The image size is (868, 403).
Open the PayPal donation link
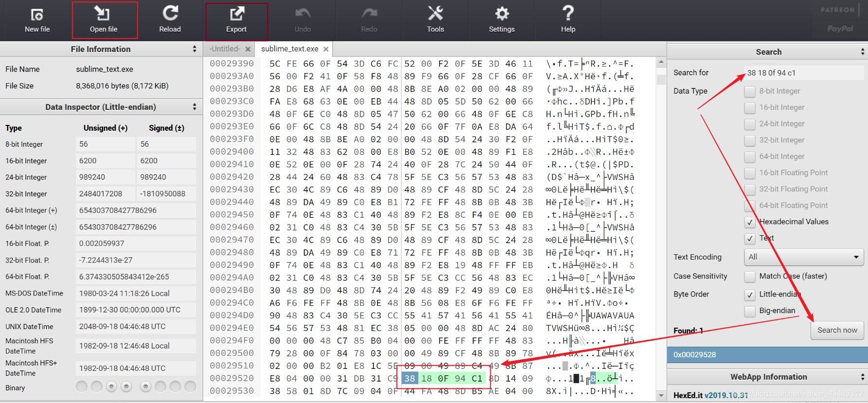pyautogui.click(x=840, y=29)
